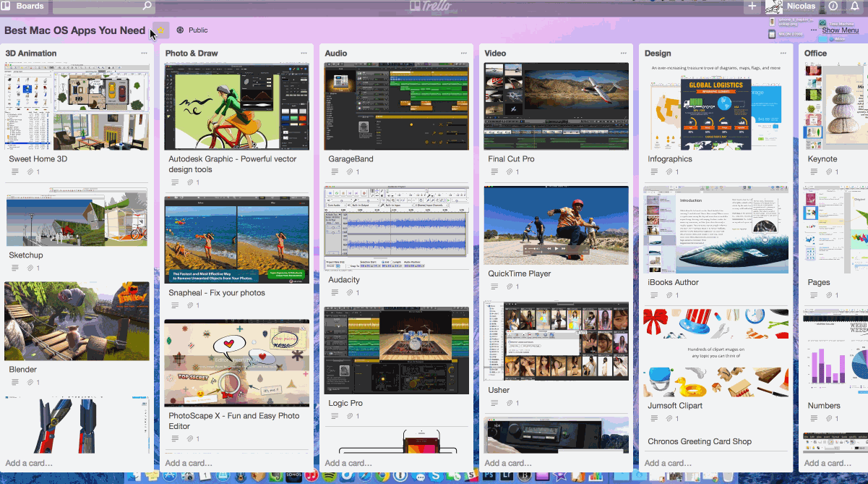Open the Final Cut Pro cover thumbnail
Screen dimensions: 868x484
(556, 106)
